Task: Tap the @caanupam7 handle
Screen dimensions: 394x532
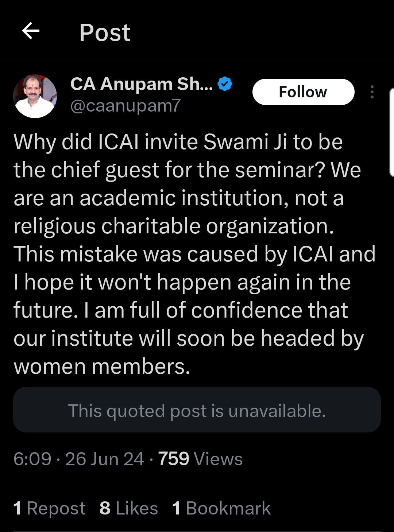Action: click(125, 106)
